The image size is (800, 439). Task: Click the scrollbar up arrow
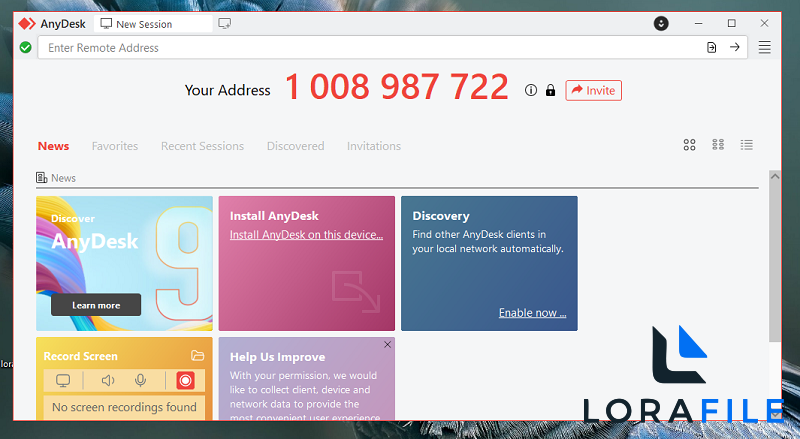(x=775, y=176)
